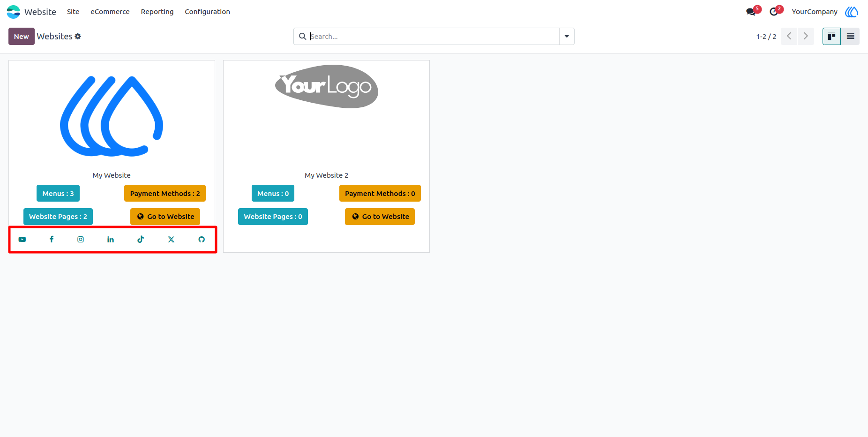Viewport: 868px width, 437px height.
Task: Click the Websites breadcrumb title
Action: point(55,37)
